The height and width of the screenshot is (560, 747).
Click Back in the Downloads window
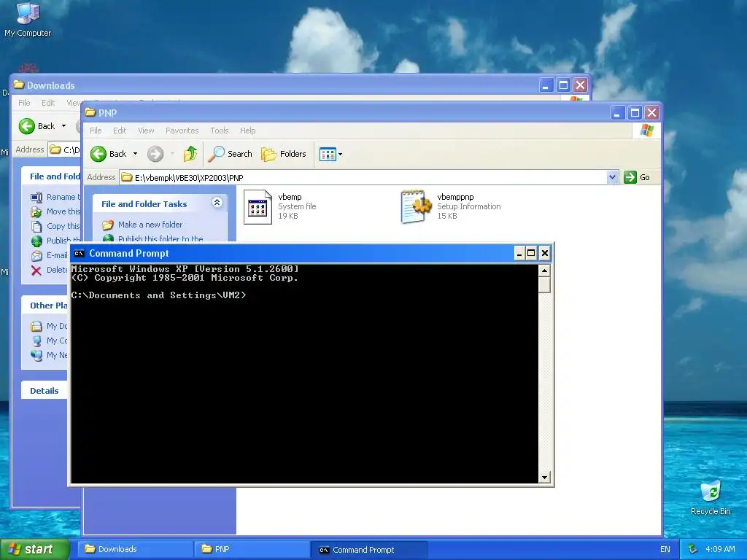tap(36, 126)
